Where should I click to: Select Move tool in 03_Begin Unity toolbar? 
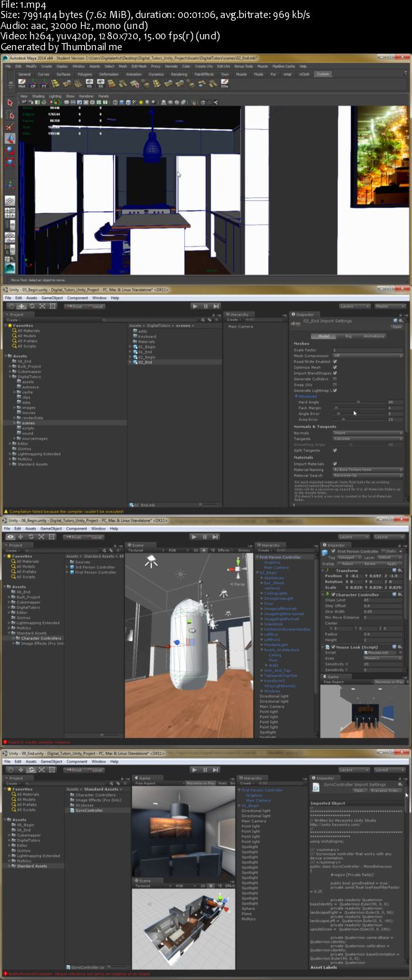click(23, 306)
